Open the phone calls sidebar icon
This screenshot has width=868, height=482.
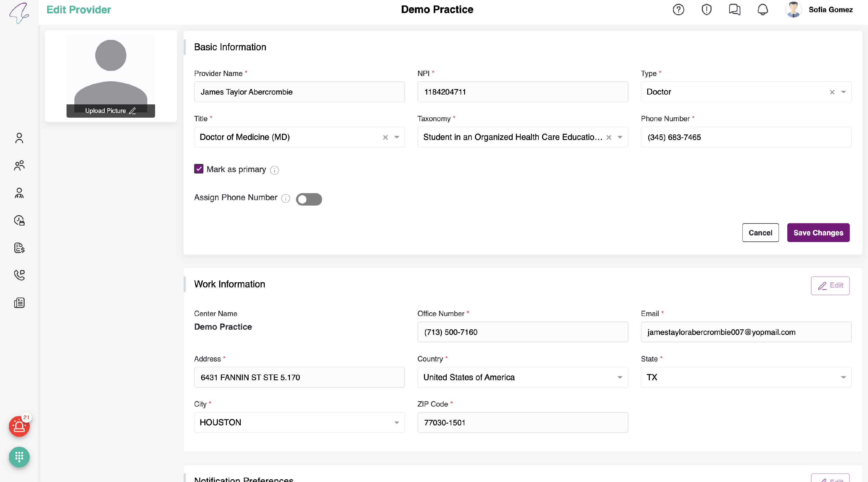[x=19, y=275]
